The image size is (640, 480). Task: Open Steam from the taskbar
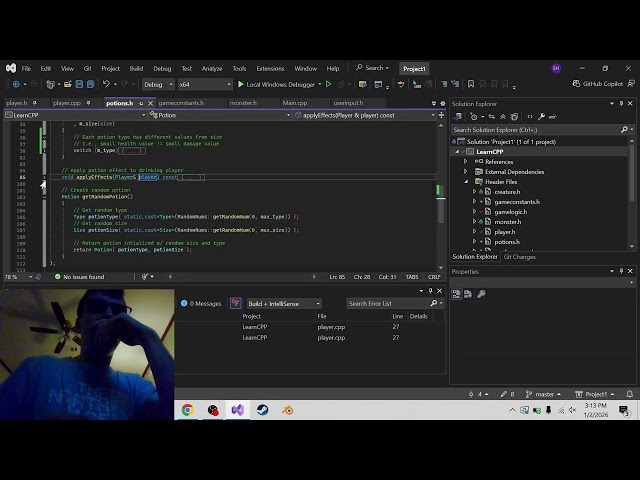262,410
